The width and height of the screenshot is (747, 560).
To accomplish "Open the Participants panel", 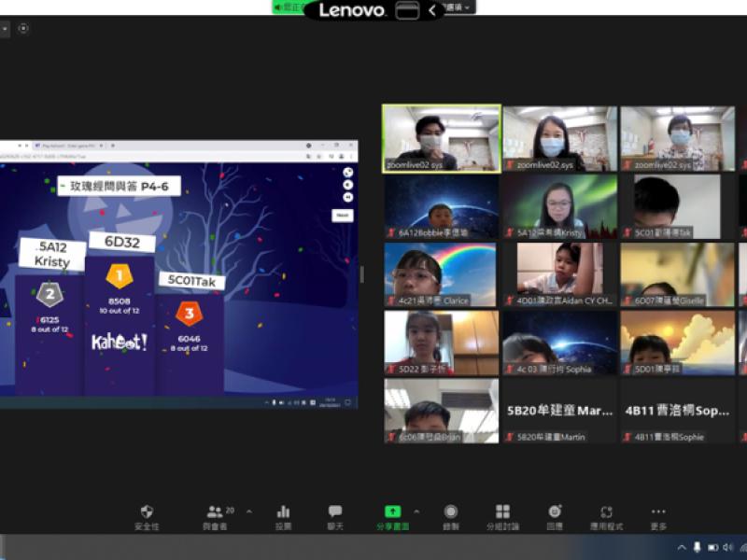I will 215,517.
